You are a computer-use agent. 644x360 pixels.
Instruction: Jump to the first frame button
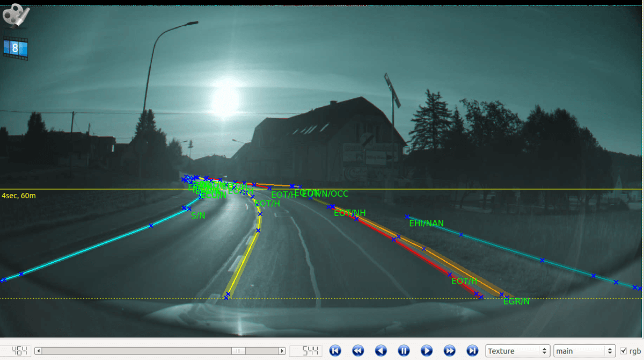point(335,351)
